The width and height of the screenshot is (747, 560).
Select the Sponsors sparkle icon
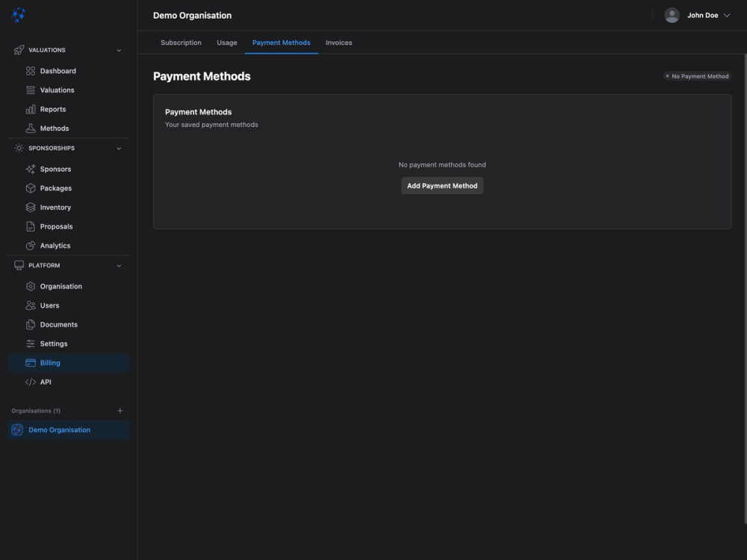(x=30, y=169)
